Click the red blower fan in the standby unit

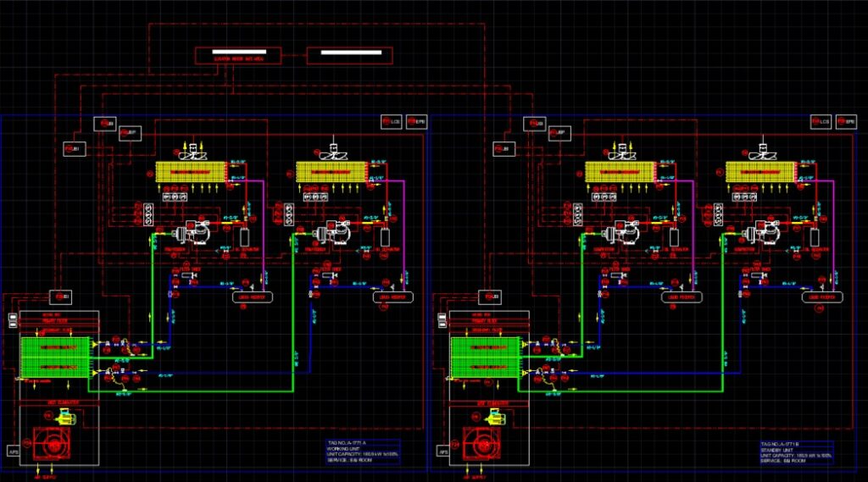481,444
